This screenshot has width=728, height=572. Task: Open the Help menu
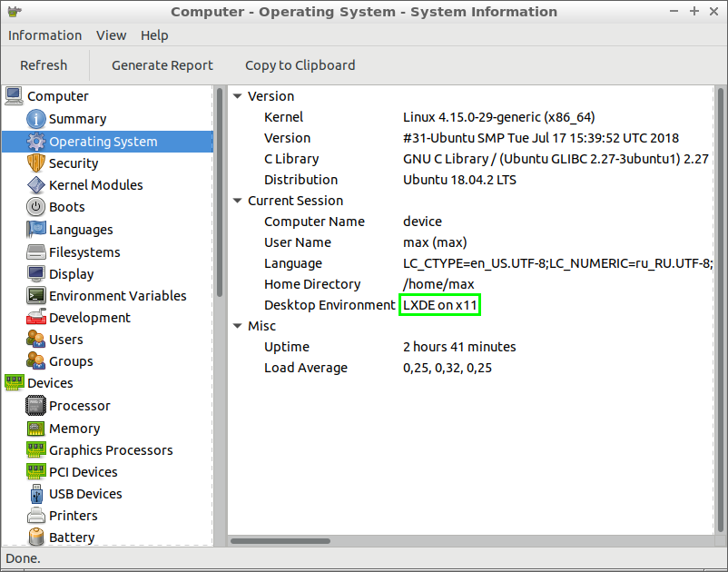154,35
